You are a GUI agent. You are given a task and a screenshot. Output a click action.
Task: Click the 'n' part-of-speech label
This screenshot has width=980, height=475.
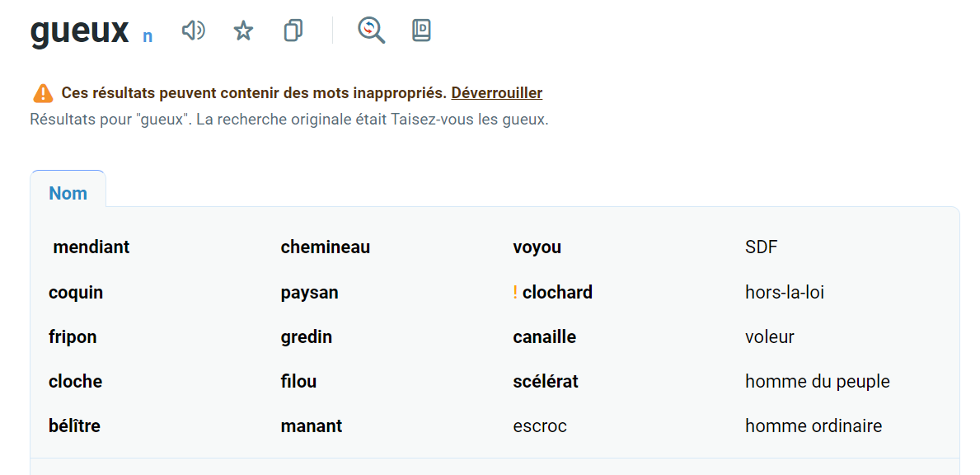pos(148,36)
